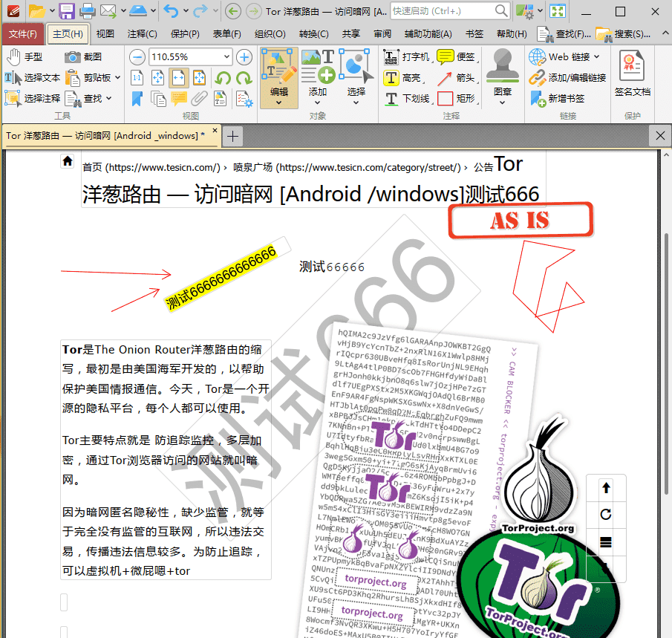
Task: Select the 矩形 rectangle annotation tool
Action: coord(457,99)
